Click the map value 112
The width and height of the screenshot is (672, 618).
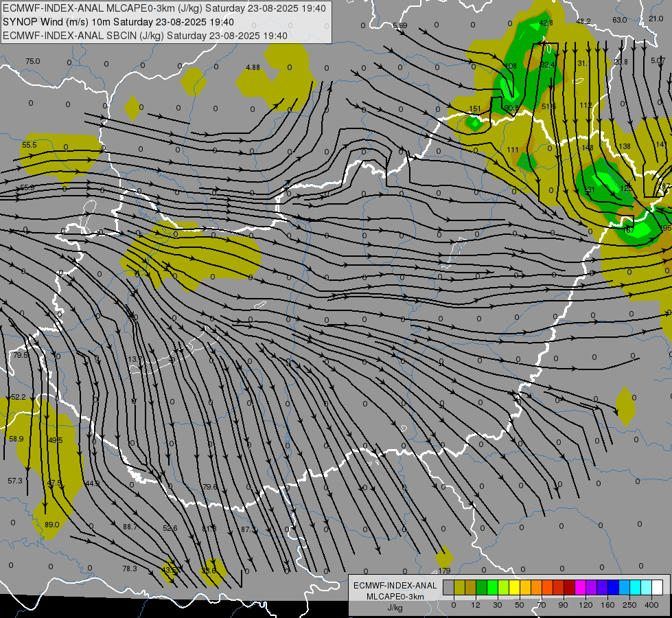click(x=586, y=105)
